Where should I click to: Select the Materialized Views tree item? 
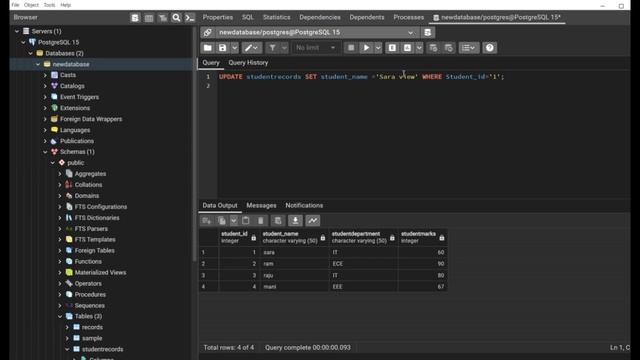pos(100,273)
